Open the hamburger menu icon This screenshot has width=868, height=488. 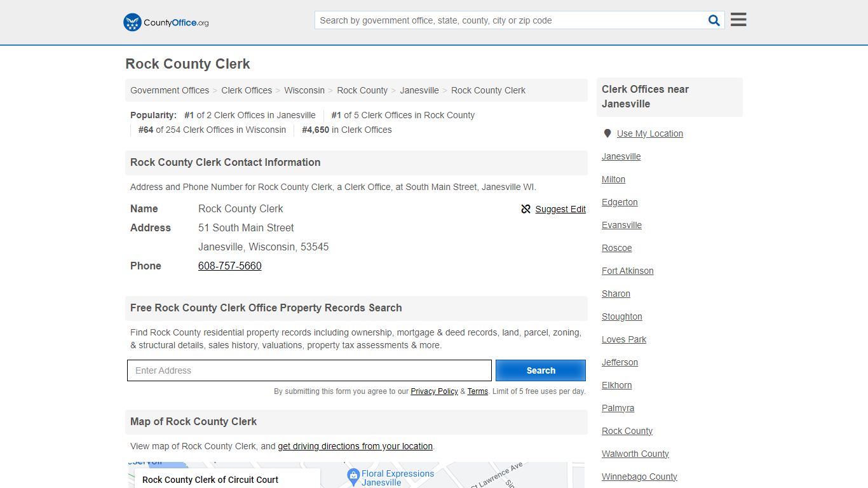(x=738, y=20)
